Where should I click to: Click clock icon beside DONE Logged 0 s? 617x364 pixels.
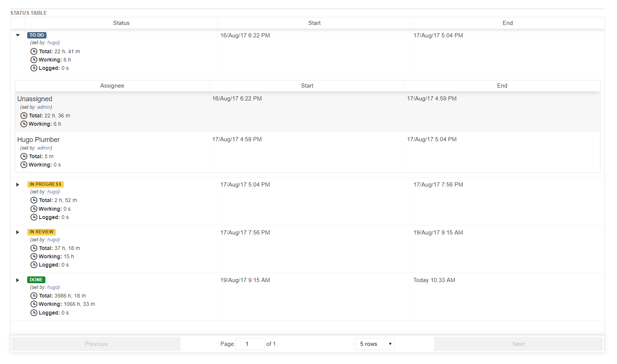34,313
